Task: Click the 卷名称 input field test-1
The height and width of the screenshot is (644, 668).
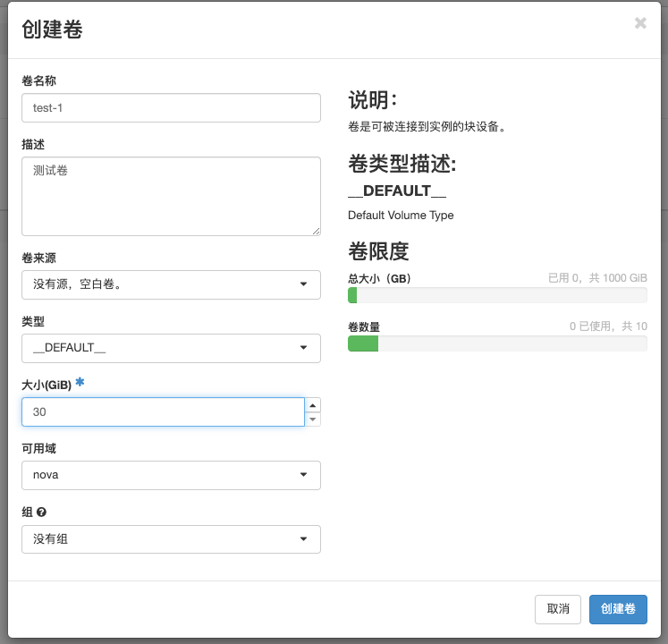Action: tap(172, 108)
